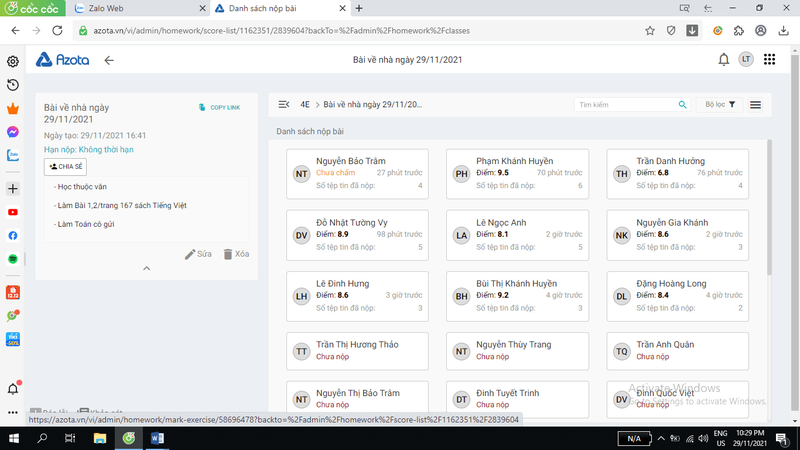Open browser downloads arrow icon
The height and width of the screenshot is (450, 800).
click(783, 31)
